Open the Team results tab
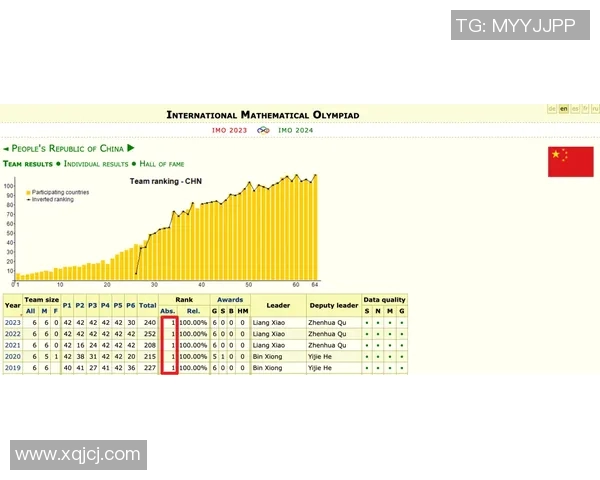Viewport: 600px width, 480px height. click(28, 163)
